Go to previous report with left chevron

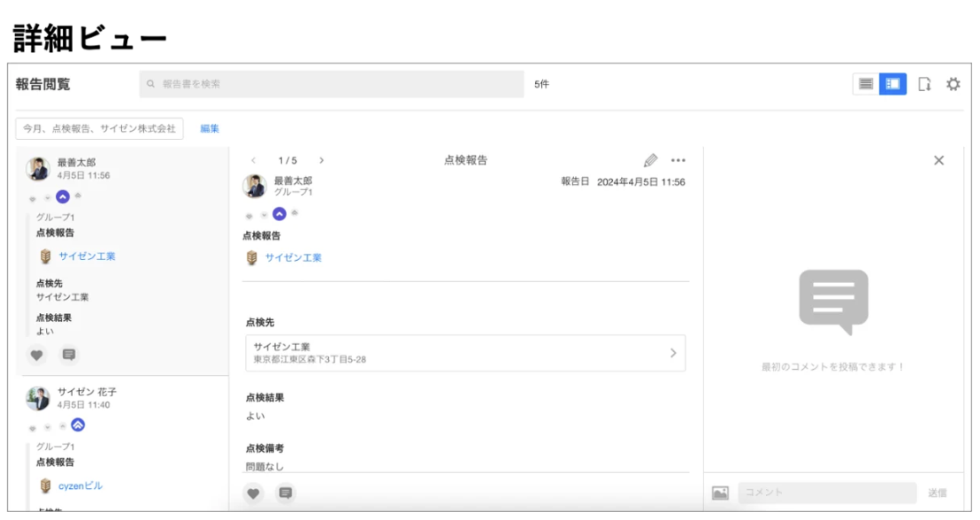(x=253, y=161)
